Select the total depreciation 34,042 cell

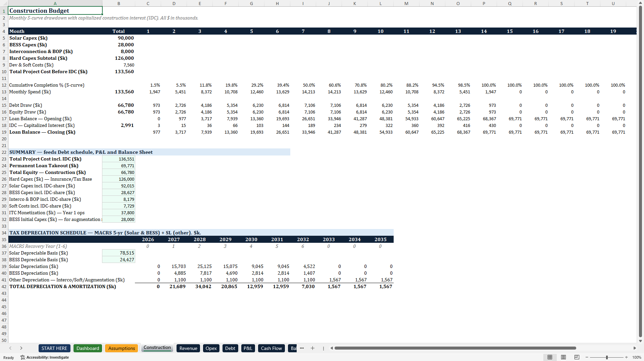click(200, 286)
